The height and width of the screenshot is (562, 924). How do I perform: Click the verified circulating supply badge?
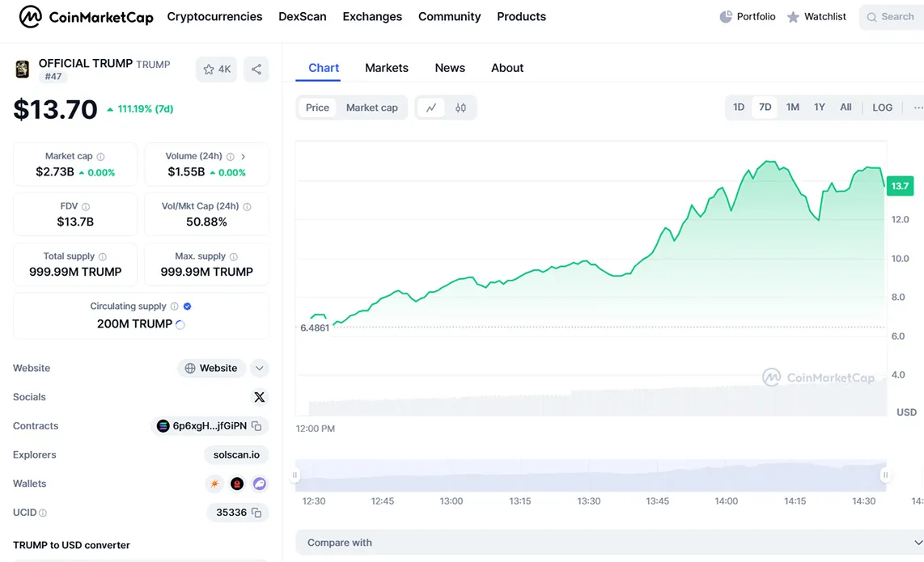(x=188, y=306)
